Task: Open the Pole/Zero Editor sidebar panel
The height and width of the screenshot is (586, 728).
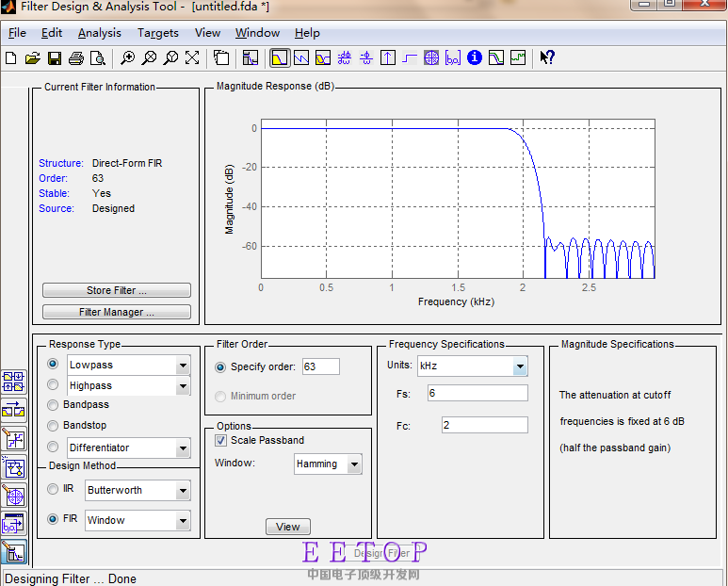Action: (14, 495)
